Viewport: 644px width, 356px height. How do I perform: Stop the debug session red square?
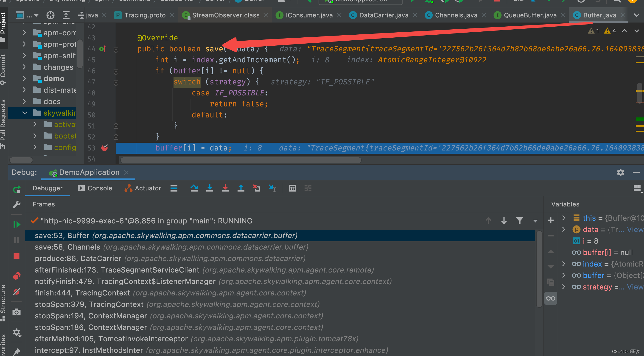pyautogui.click(x=17, y=256)
